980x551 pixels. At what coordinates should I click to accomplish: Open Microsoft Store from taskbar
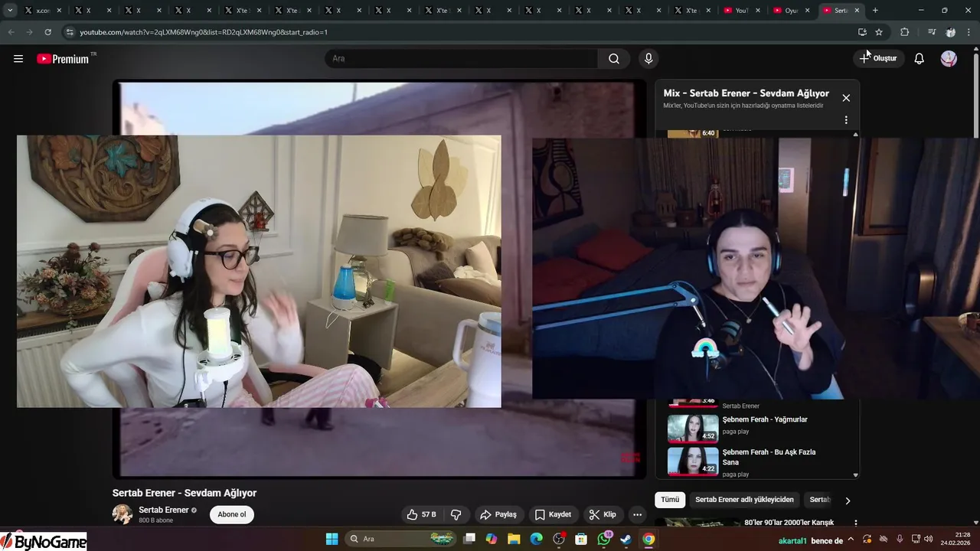tap(581, 539)
